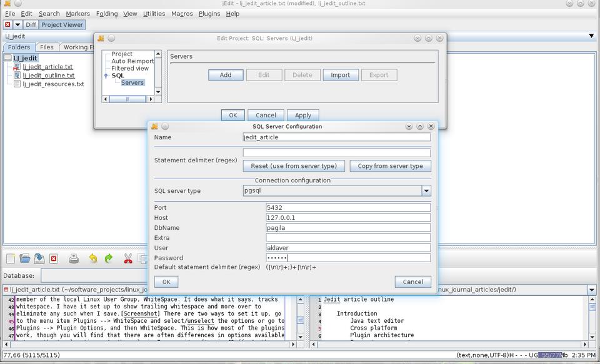Viewport: 600px width, 364px height.
Task: Open the SQL server type dropdown
Action: coord(426,191)
